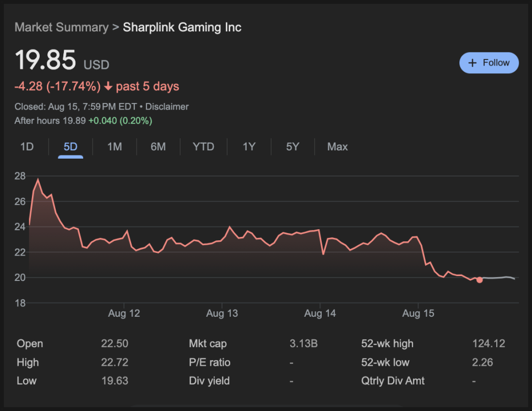The width and height of the screenshot is (532, 411).
Task: Click the 18 y-axis label
Action: tap(20, 302)
